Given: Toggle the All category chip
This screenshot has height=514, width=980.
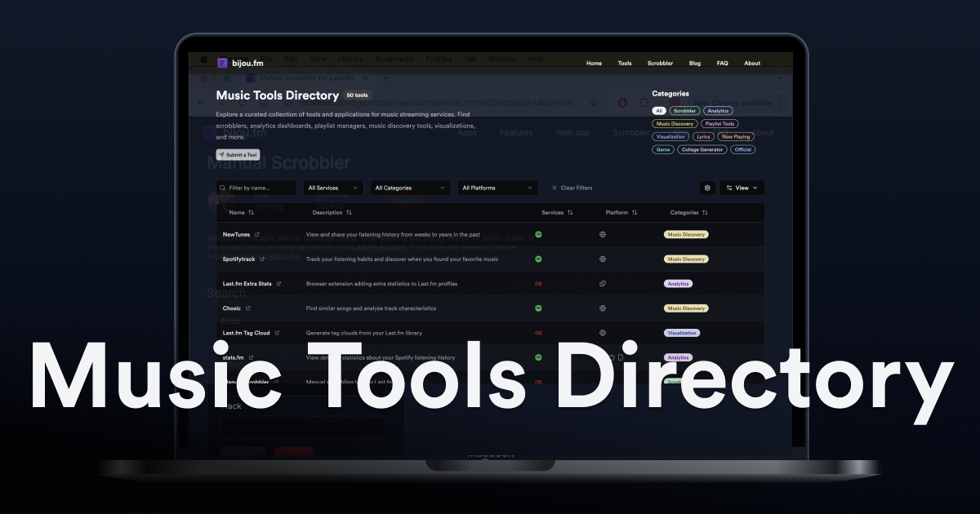Looking at the screenshot, I should click(658, 111).
